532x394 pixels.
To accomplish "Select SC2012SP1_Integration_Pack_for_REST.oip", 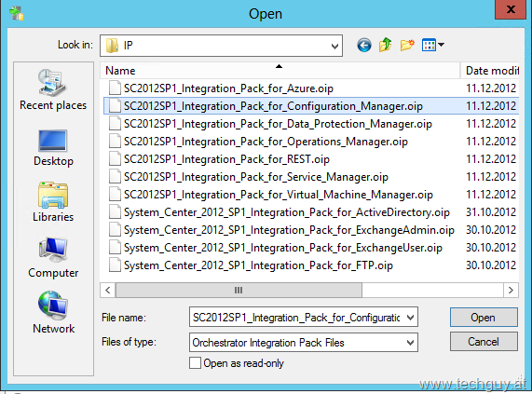I will click(226, 159).
